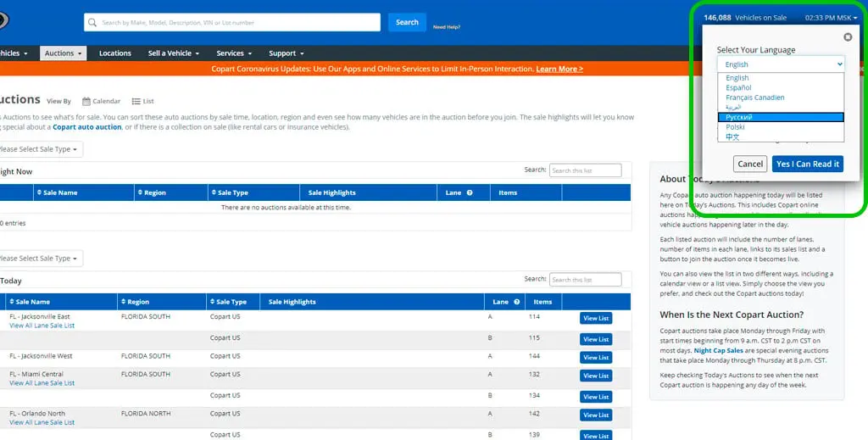Open the Auctions menu
This screenshot has height=440, width=868.
point(63,53)
